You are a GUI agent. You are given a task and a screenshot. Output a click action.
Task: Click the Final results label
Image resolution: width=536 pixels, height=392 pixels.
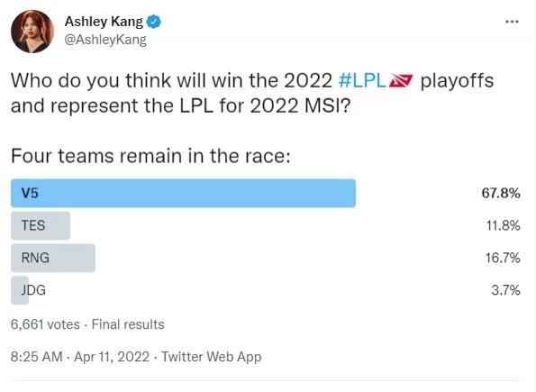pos(128,324)
